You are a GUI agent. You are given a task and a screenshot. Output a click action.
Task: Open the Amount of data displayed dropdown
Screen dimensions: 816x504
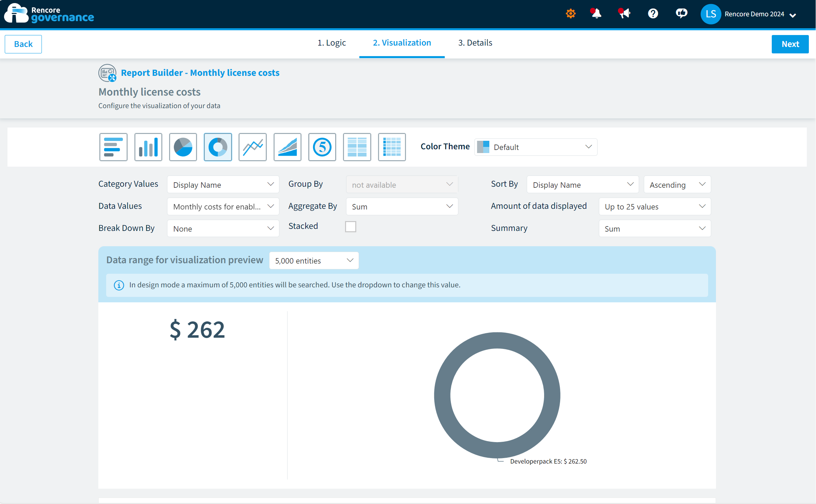click(x=655, y=206)
